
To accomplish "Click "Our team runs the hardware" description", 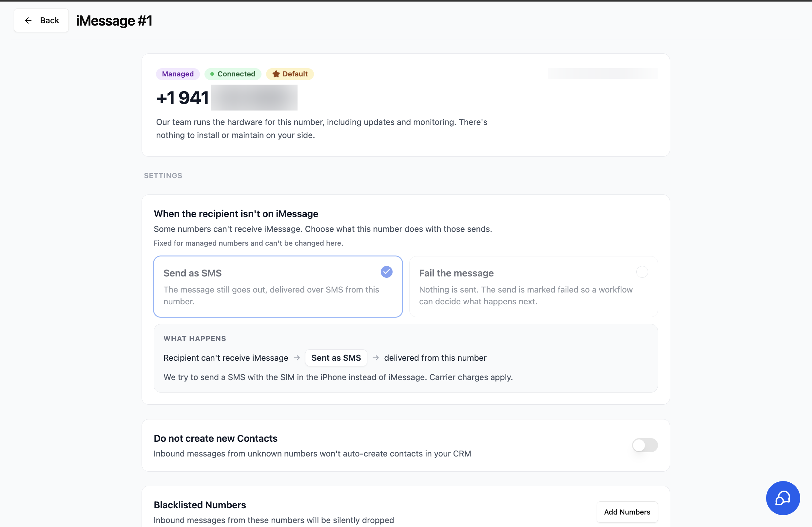I will [x=322, y=129].
